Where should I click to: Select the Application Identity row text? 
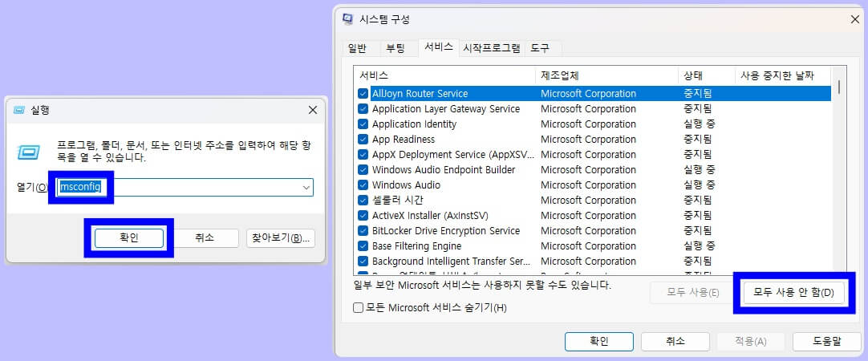(414, 124)
